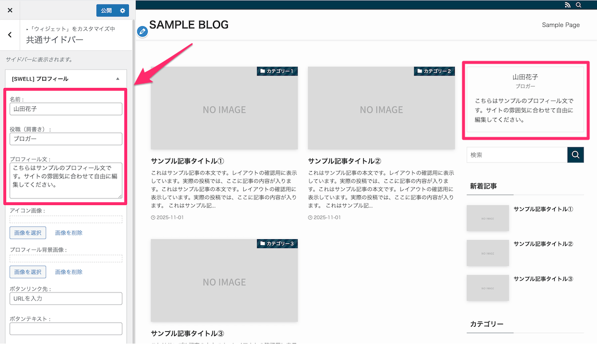597x364 pixels.
Task: Open publish settings via the gear icon
Action: pos(123,10)
